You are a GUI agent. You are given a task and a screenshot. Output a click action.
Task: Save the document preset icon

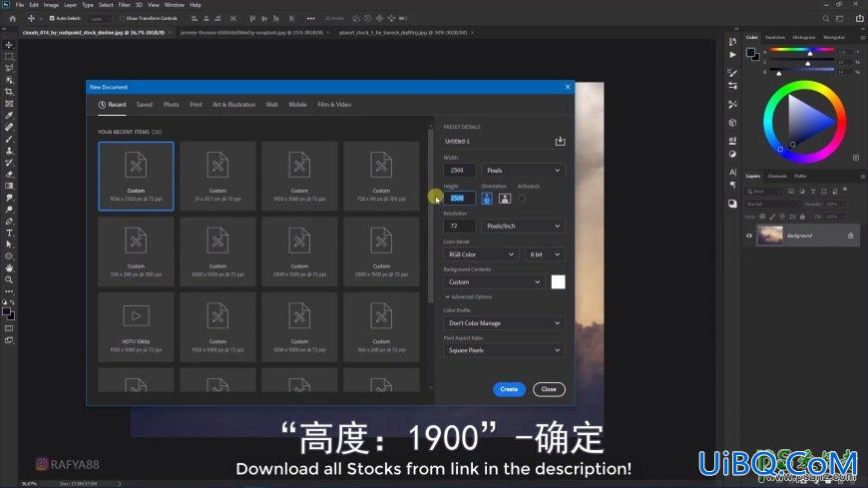(560, 142)
